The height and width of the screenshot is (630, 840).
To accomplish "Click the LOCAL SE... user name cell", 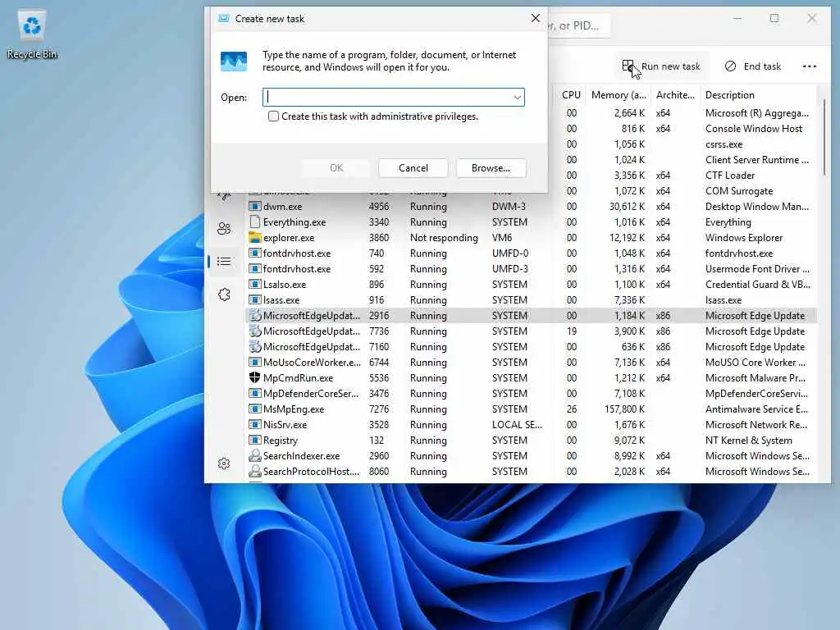I will pos(517,424).
